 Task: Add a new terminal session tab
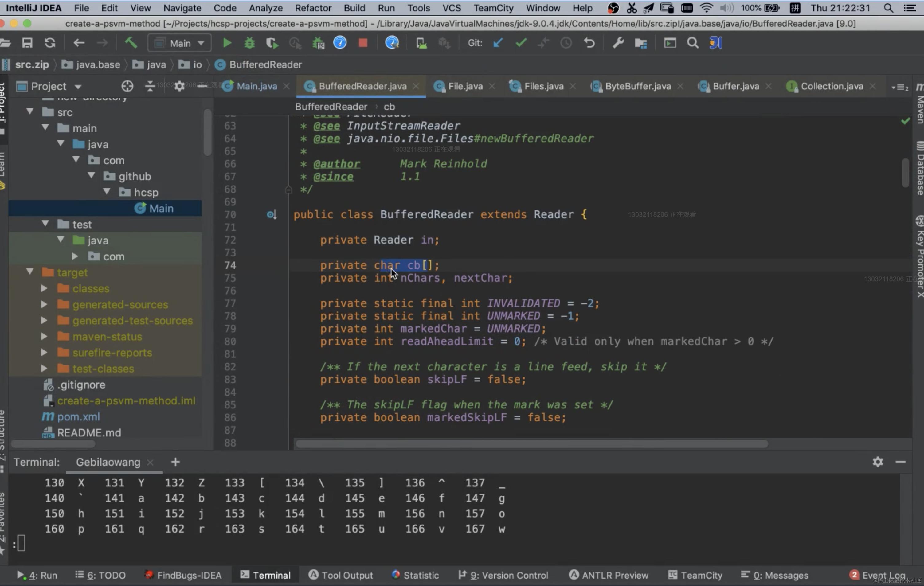175,462
